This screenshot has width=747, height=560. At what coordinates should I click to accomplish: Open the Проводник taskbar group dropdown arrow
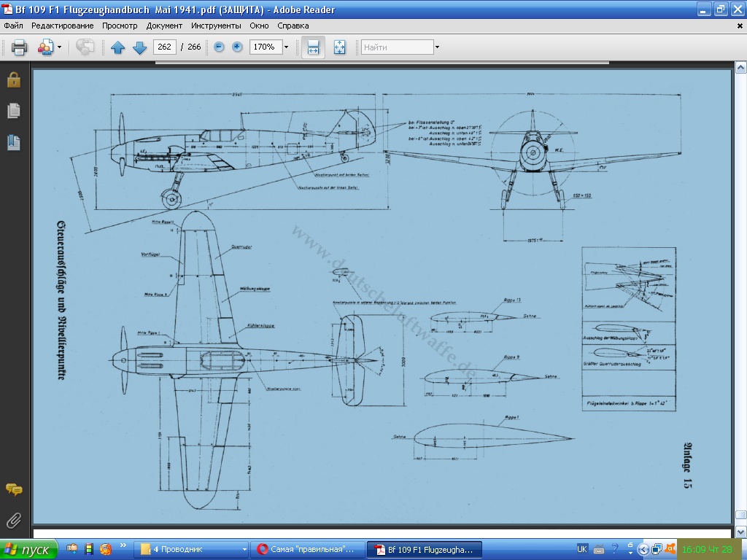coord(244,550)
